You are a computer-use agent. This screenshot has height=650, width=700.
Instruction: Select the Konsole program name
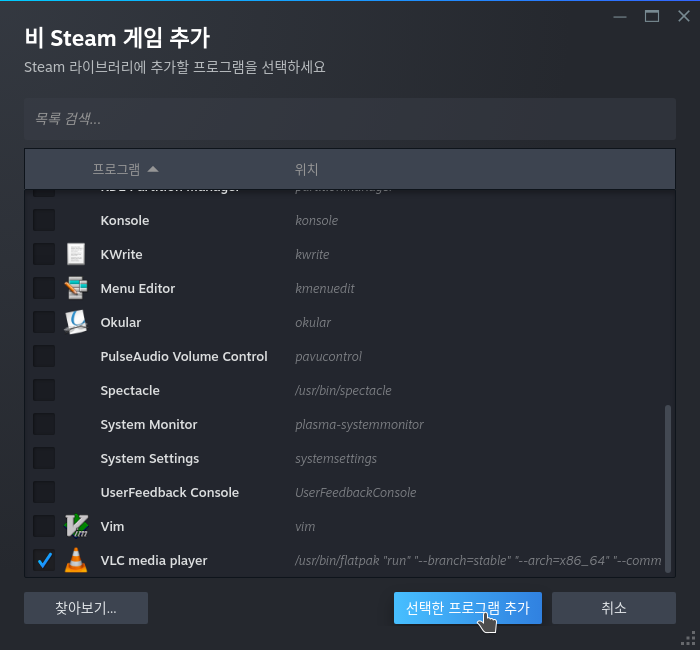(125, 220)
